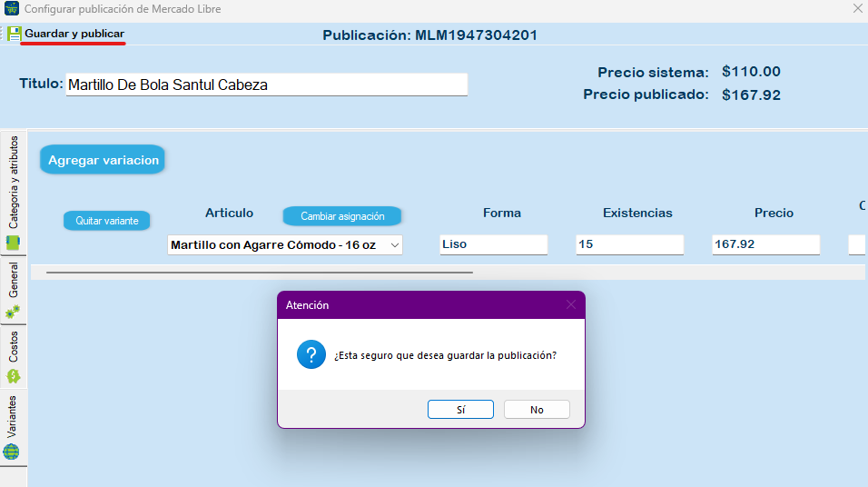Click the blue question mark dialog icon

point(311,355)
